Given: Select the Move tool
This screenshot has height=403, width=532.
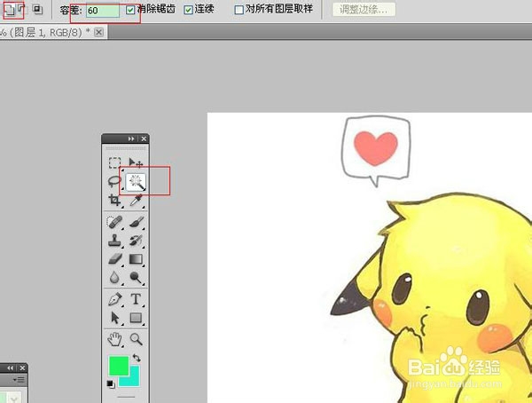Looking at the screenshot, I should (x=136, y=162).
